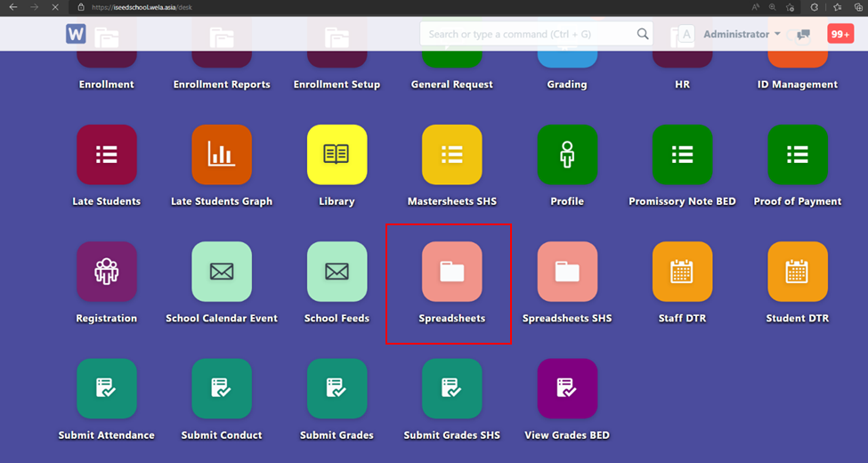Click the Staff DTR calendar icon
The image size is (868, 463).
click(x=682, y=272)
